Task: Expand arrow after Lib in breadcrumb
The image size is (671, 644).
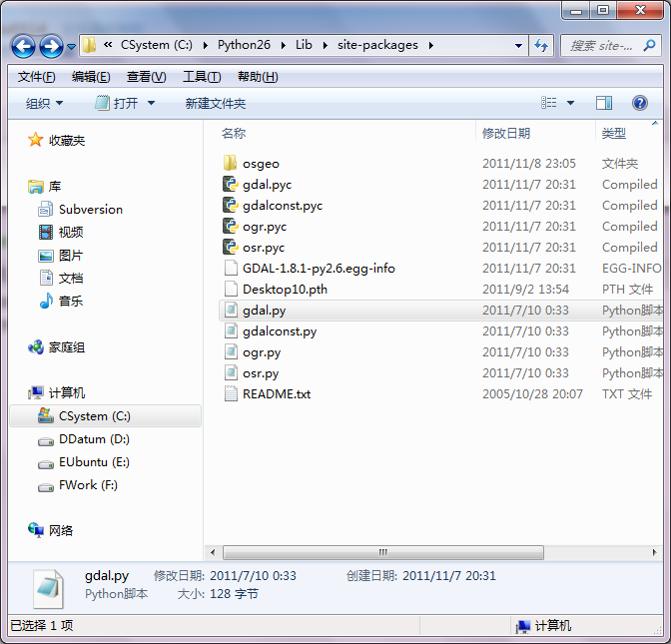Action: pos(325,45)
